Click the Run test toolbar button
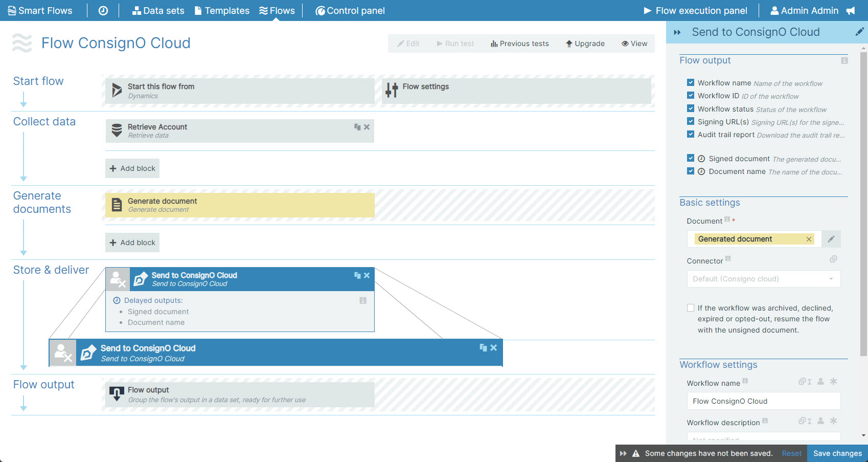This screenshot has height=462, width=868. coord(455,43)
